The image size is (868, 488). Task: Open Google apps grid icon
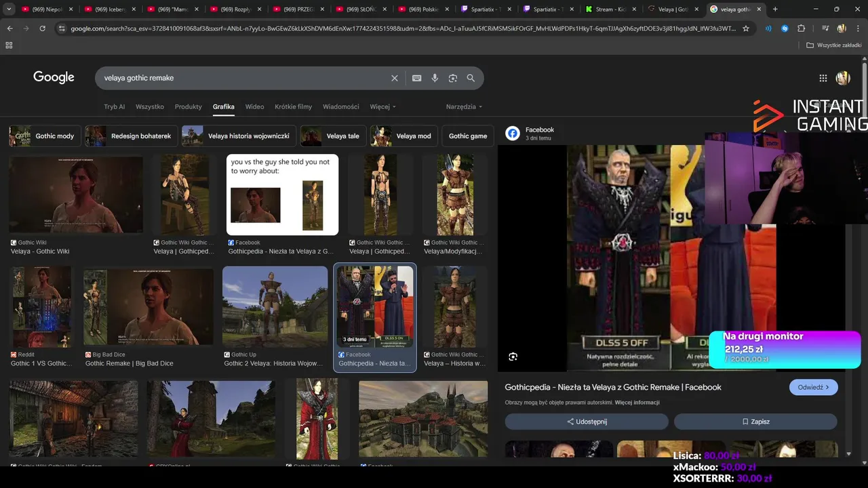pos(823,78)
